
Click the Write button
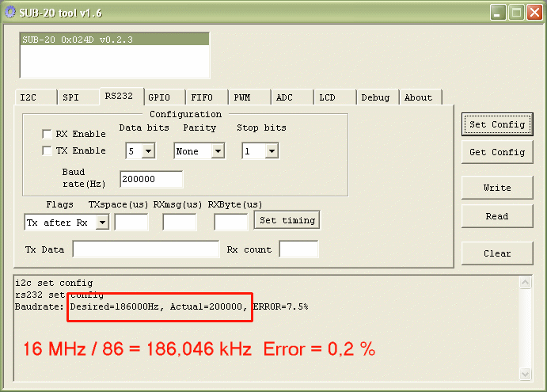497,188
